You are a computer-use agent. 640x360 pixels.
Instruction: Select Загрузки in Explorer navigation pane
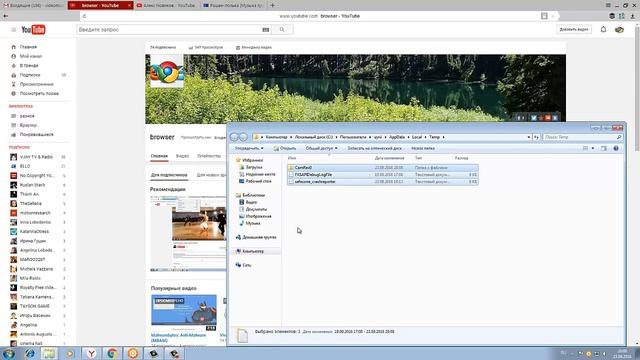[x=254, y=167]
